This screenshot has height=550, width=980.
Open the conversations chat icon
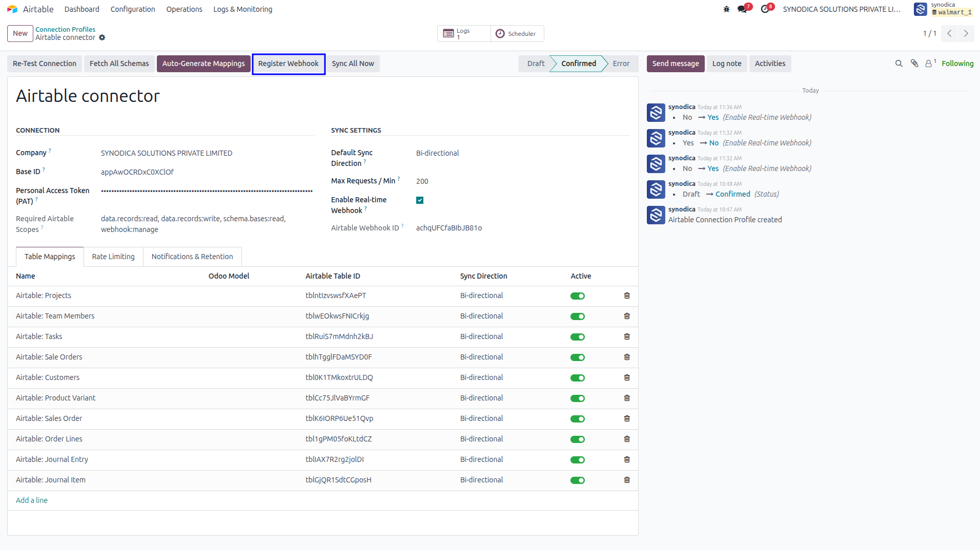[742, 9]
